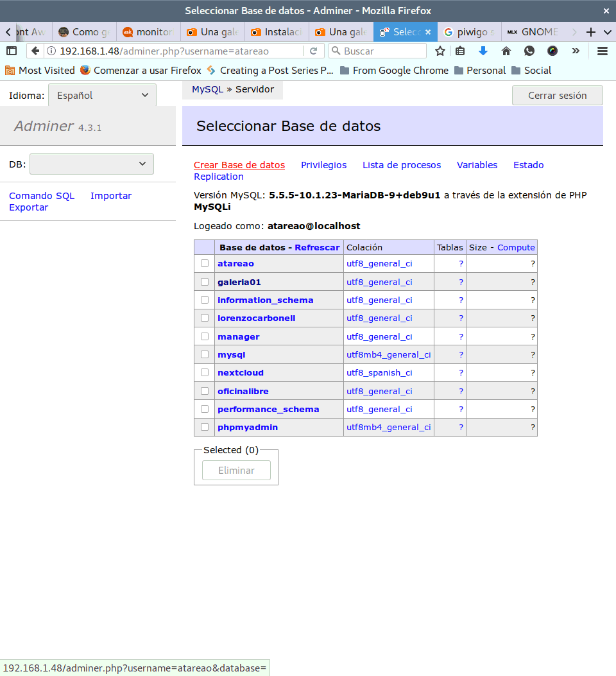The image size is (616, 676).
Task: Tick the phpmyadmin checkbox
Action: 205,427
